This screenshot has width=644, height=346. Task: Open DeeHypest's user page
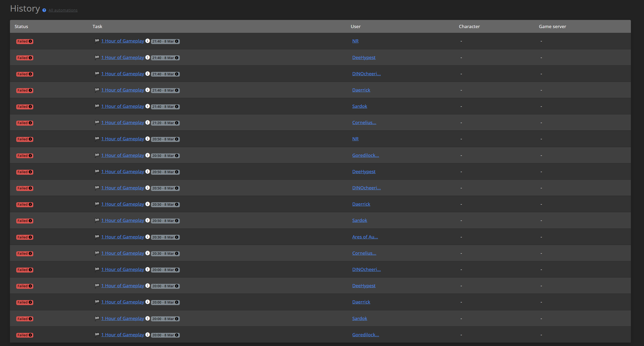click(x=364, y=57)
